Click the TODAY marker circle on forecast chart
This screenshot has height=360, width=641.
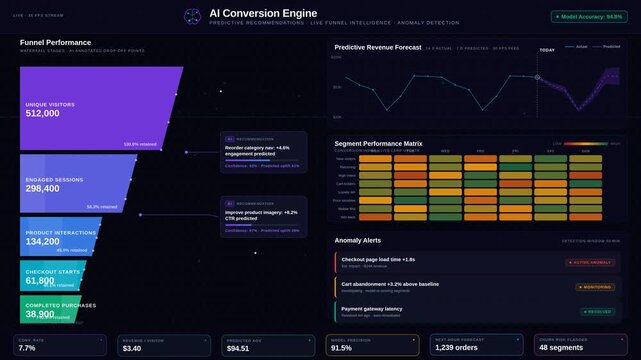[537, 77]
